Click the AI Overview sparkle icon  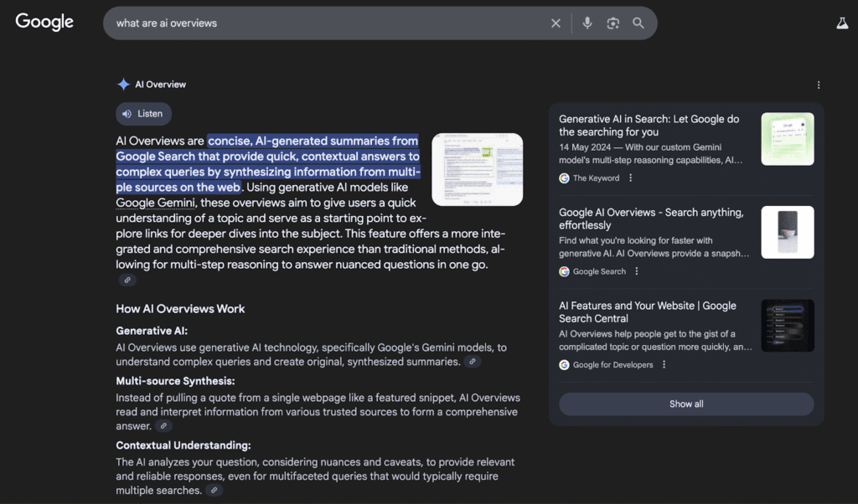[x=123, y=85]
